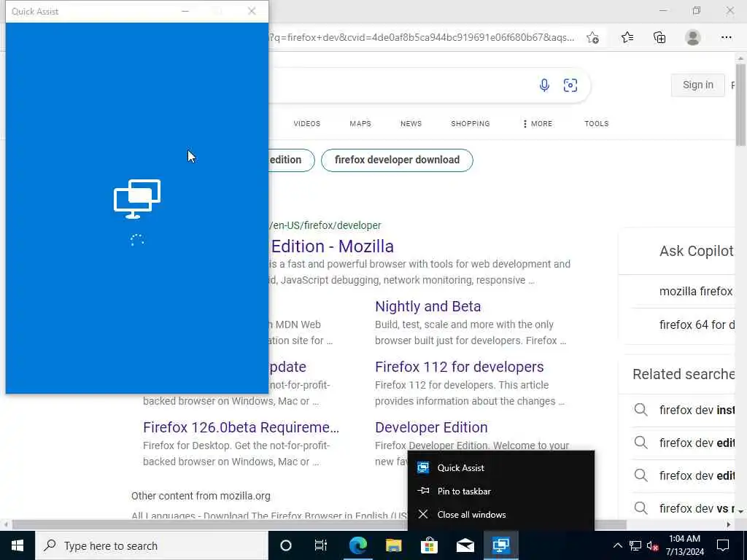Image resolution: width=747 pixels, height=560 pixels.
Task: Click Other content from mozilla.org text
Action: [201, 496]
